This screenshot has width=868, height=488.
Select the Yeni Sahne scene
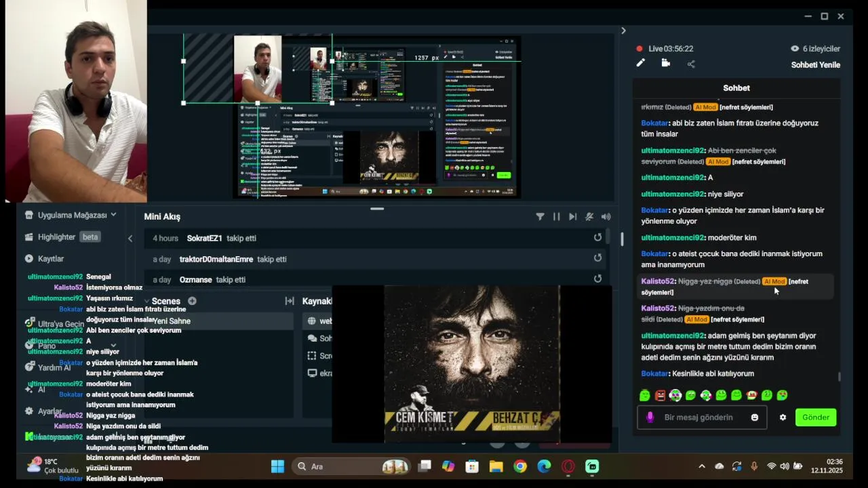coord(218,321)
